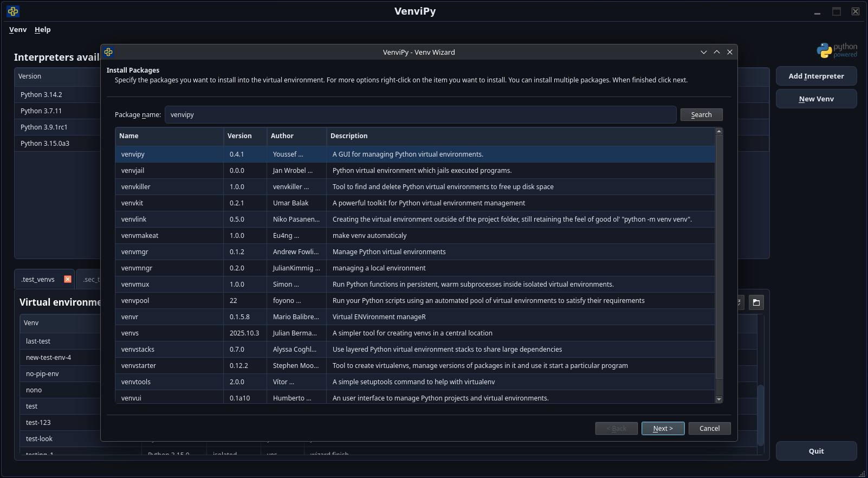Close the Venv Wizard dialog
The width and height of the screenshot is (868, 478).
(x=730, y=52)
